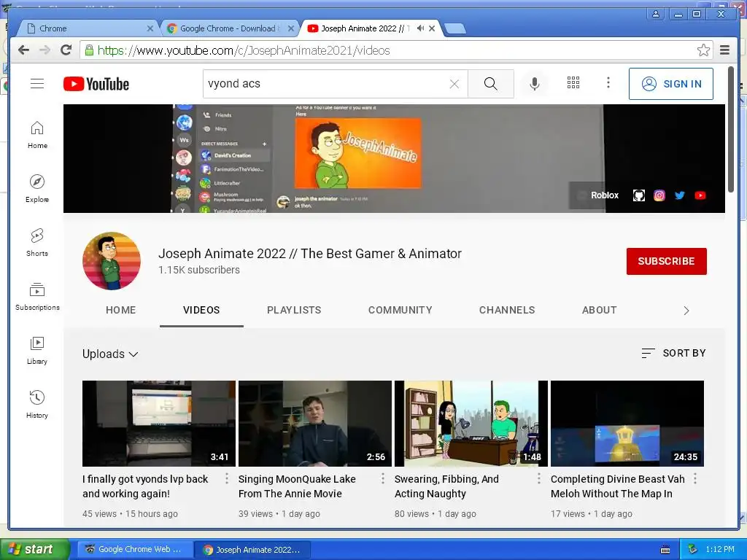747x560 pixels.
Task: Select 'Joseph Animate 2022' taskbar button
Action: point(252,549)
